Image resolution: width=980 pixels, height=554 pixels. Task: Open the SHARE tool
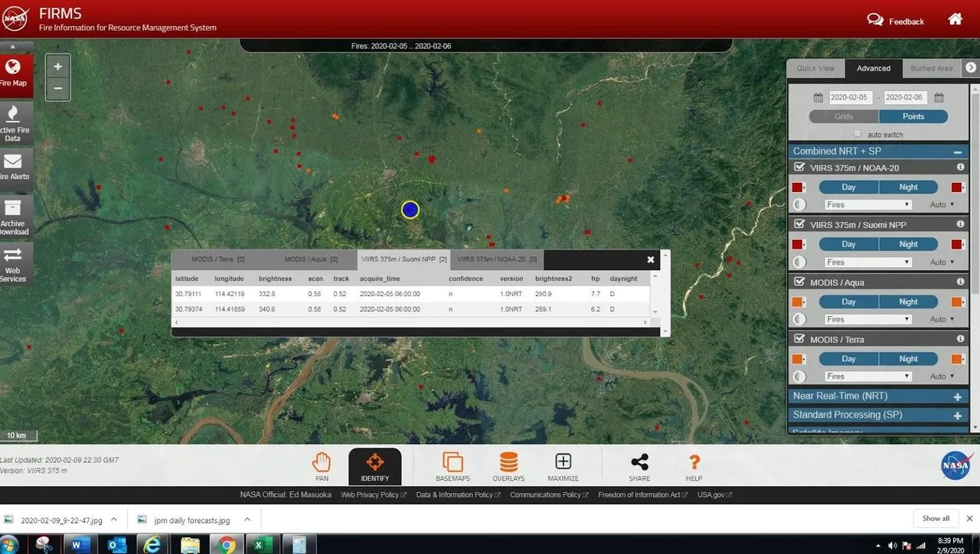[x=639, y=467]
